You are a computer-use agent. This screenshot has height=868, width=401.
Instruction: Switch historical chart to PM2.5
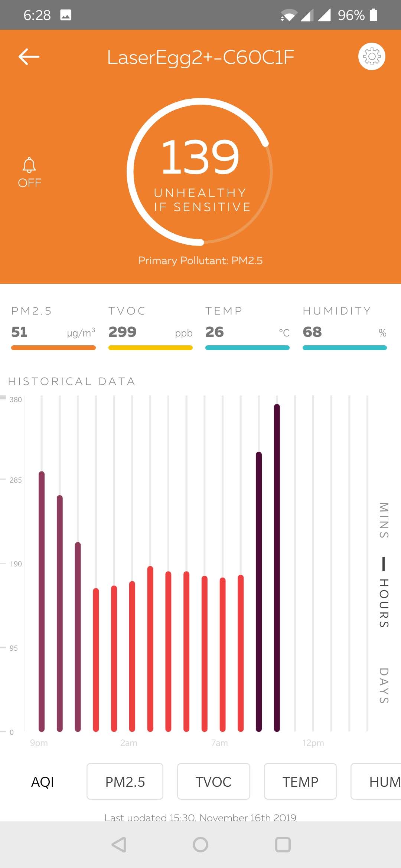point(125,782)
